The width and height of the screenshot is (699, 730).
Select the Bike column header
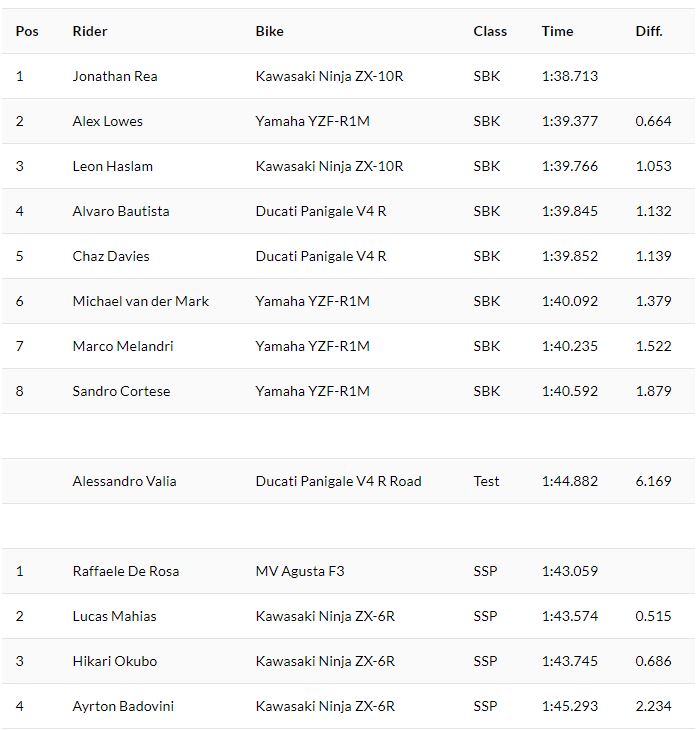click(270, 31)
